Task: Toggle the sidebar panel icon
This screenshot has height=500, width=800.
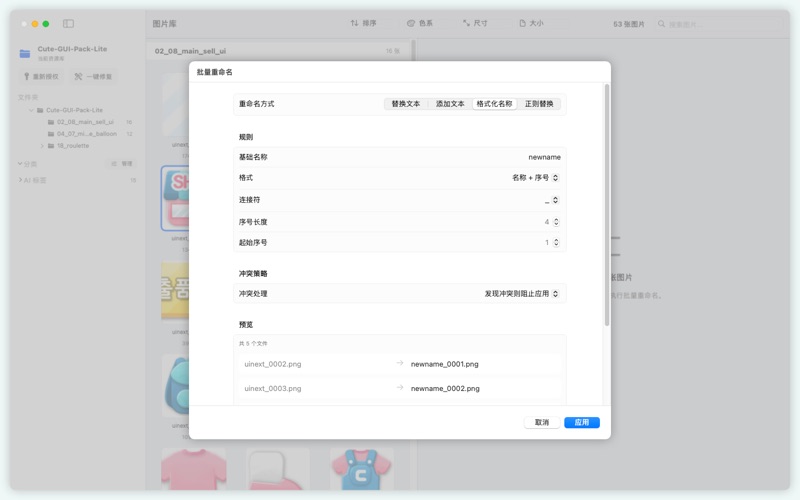Action: click(68, 23)
